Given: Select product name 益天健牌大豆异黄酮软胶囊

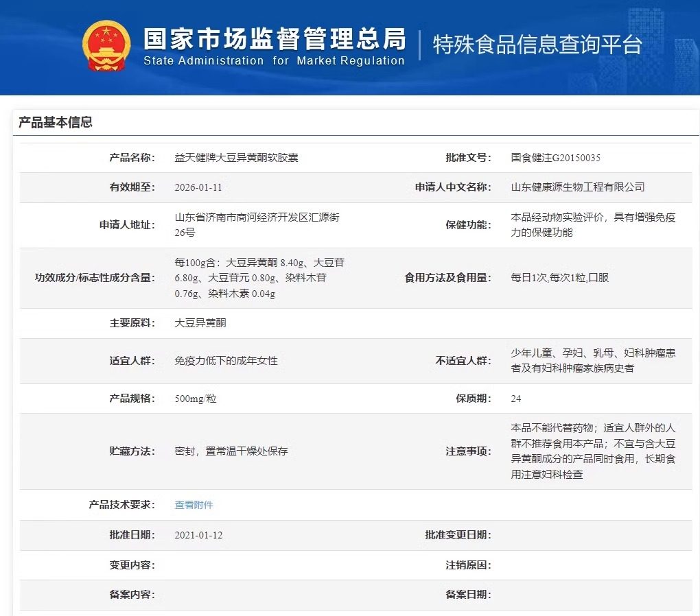Looking at the screenshot, I should 236,158.
